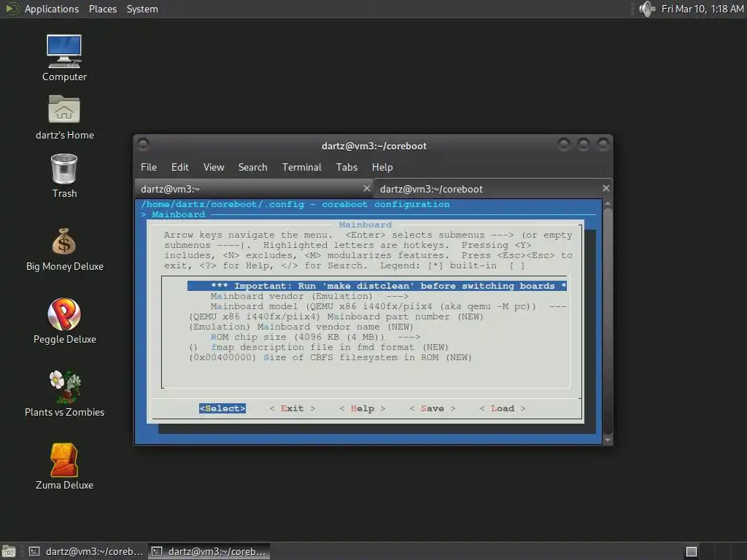Click the < Help > button in menuconfig
The image size is (747, 560).
362,408
